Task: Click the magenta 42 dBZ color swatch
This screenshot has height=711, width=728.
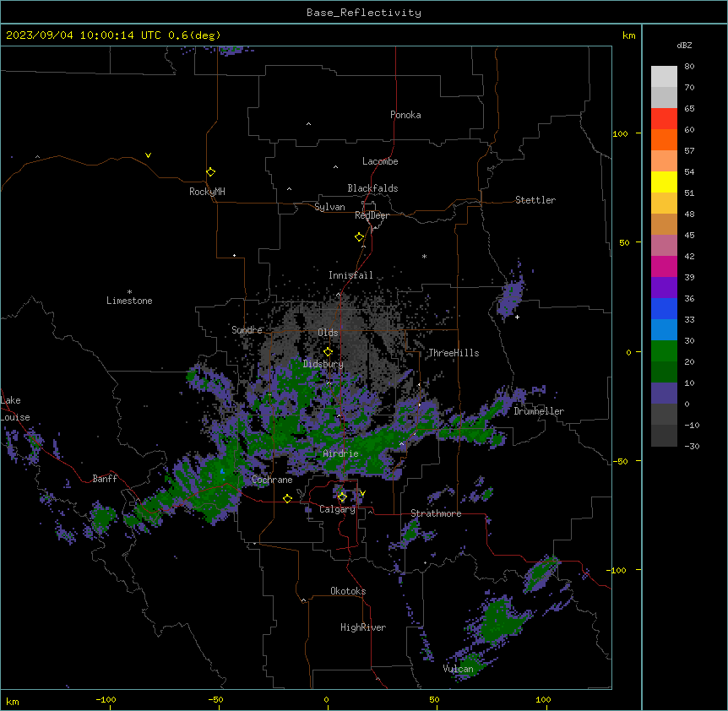Action: tap(664, 266)
